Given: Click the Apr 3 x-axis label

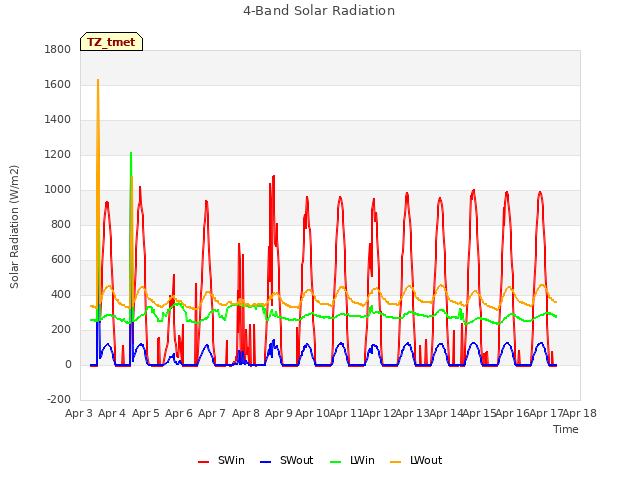Looking at the screenshot, I should coord(79,413).
